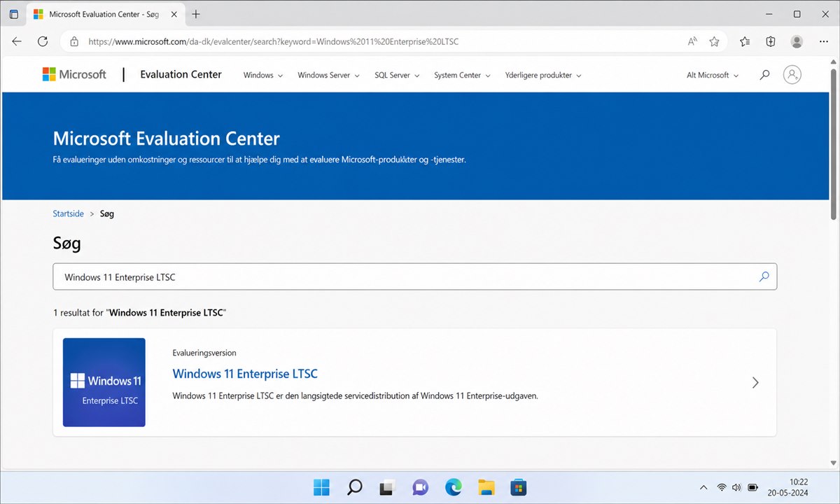Click the browser profile avatar icon
This screenshot has width=840, height=504.
click(797, 41)
